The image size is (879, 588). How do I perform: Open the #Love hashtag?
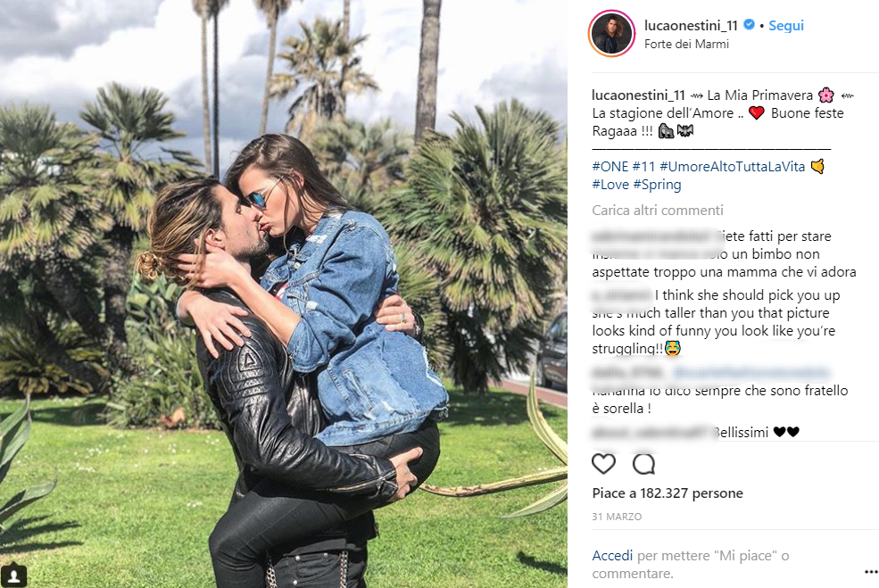(609, 185)
